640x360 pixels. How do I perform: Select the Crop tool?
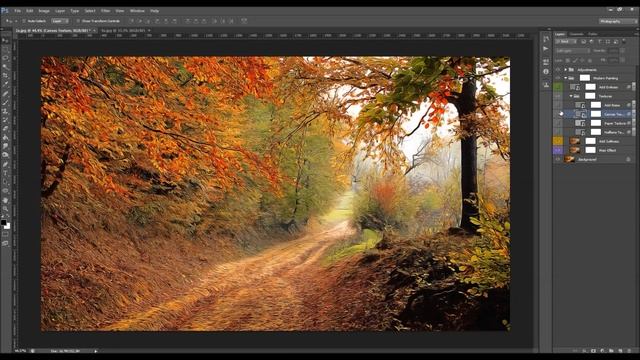[x=5, y=76]
